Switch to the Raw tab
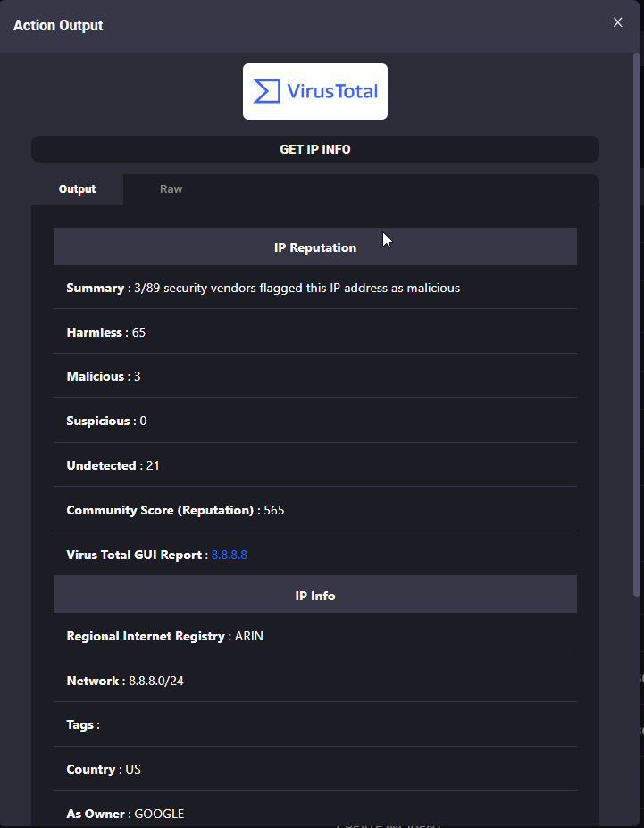The image size is (644, 828). pos(171,189)
